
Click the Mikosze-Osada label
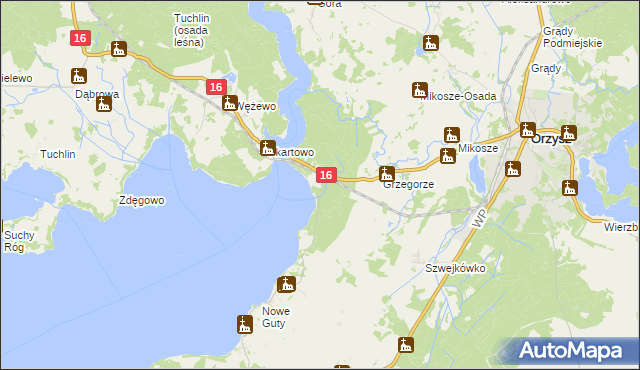458,97
